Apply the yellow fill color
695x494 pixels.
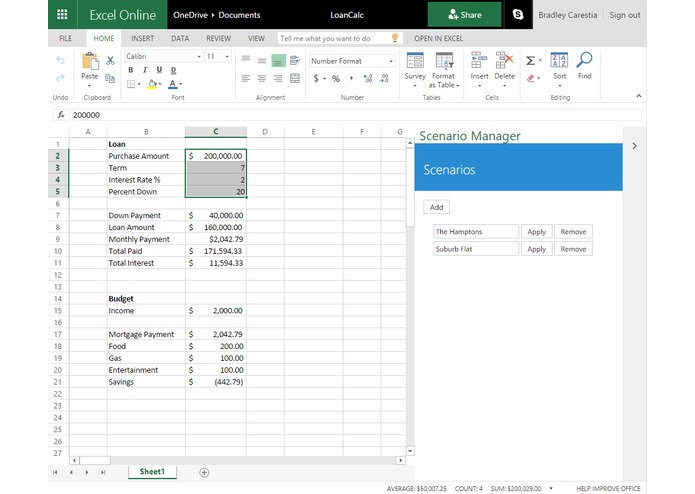pos(152,84)
